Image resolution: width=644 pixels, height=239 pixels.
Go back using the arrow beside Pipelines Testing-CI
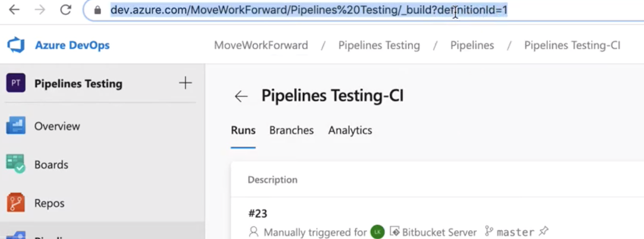[241, 97]
